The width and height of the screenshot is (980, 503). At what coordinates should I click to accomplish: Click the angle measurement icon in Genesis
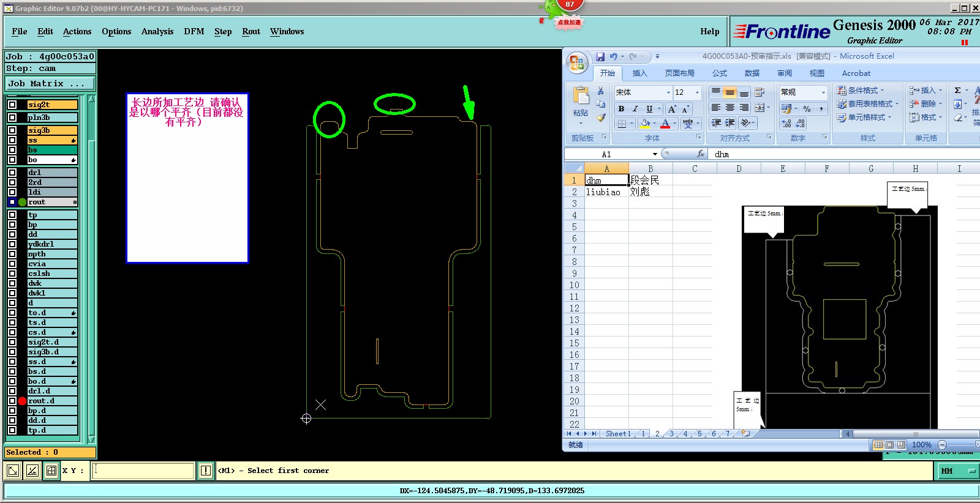click(32, 471)
